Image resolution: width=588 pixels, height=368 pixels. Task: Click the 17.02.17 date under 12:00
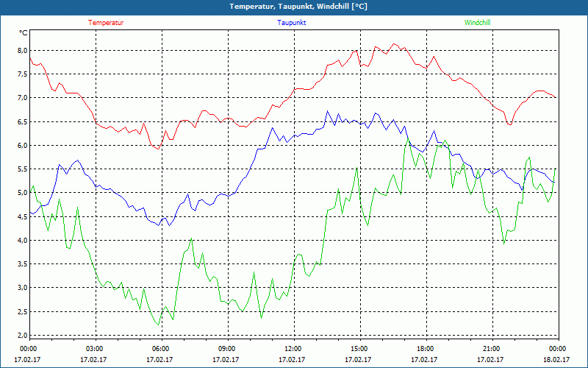[292, 360]
